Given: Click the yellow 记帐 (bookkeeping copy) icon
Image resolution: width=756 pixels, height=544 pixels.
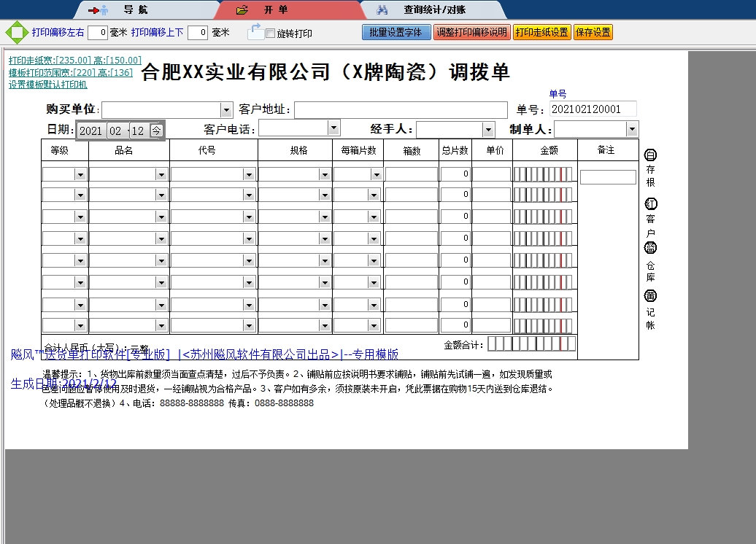Looking at the screenshot, I should pos(650,296).
